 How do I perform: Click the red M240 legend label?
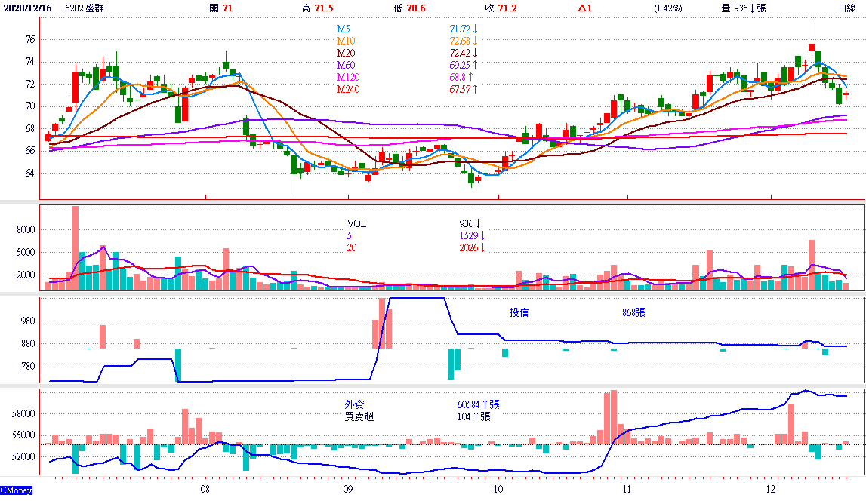tap(348, 90)
